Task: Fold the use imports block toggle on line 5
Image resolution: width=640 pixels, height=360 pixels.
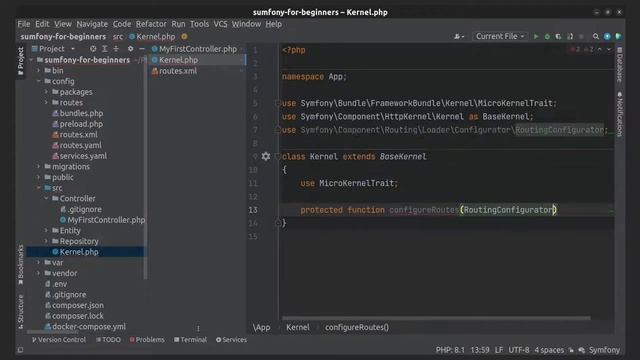Action: [x=277, y=103]
